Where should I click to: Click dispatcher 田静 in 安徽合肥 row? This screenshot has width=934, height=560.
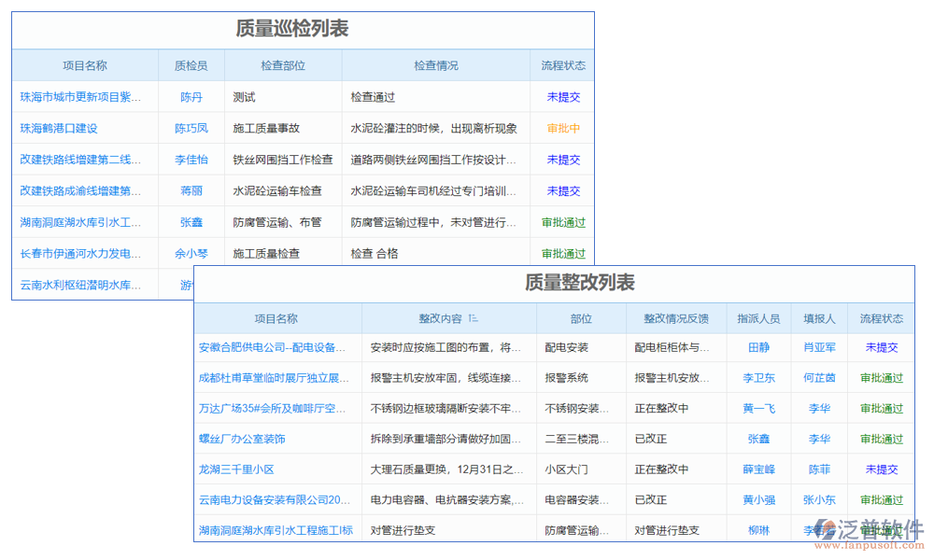(x=758, y=346)
